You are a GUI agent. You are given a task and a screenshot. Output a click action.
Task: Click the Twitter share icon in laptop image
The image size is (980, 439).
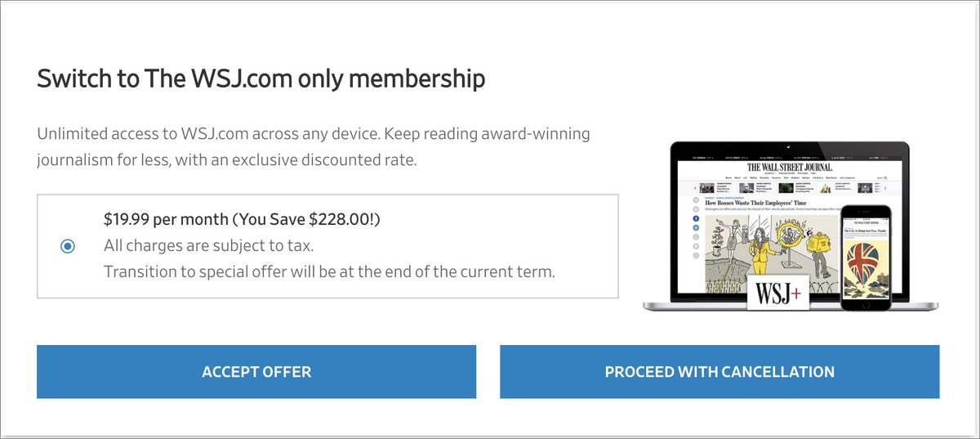tap(696, 228)
